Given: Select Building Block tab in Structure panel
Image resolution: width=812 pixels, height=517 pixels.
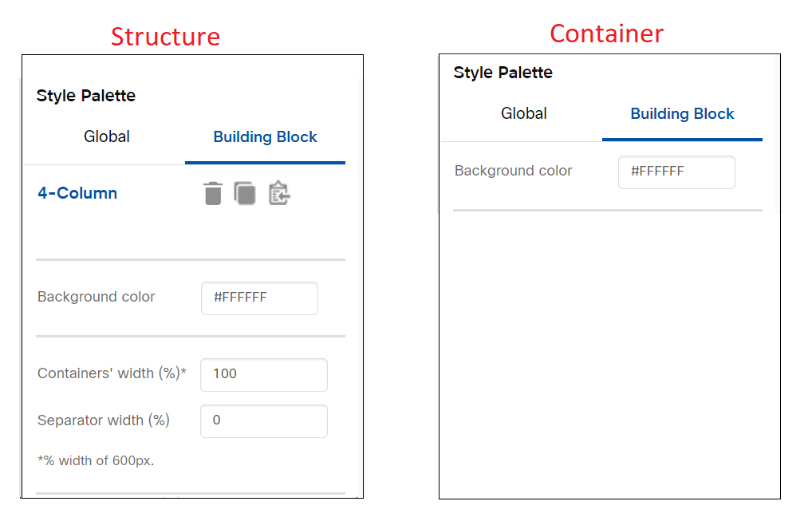Looking at the screenshot, I should [x=265, y=136].
